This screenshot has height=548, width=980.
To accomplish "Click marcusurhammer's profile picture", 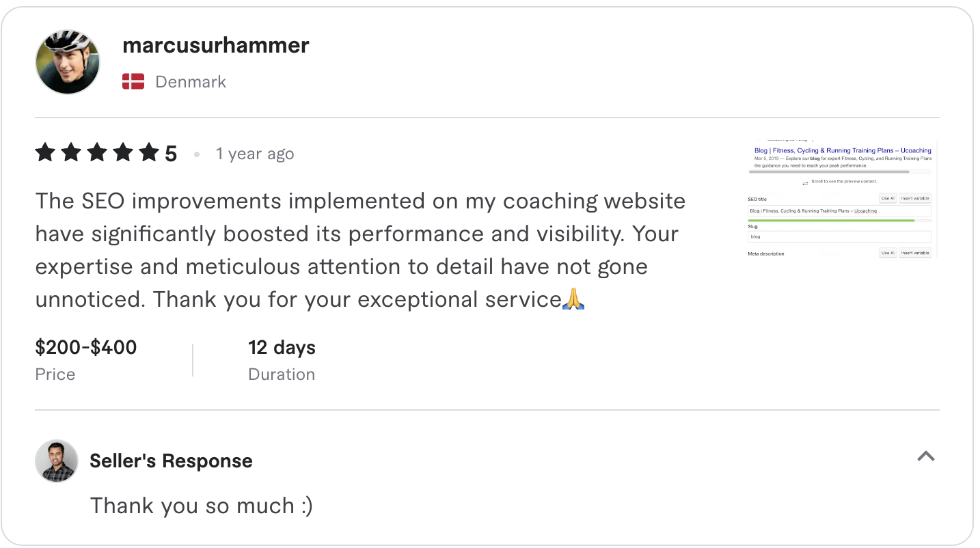I will [x=67, y=61].
